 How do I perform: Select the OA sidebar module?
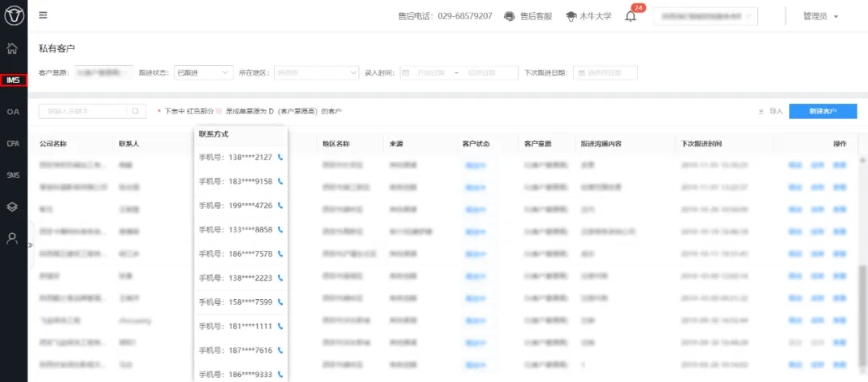click(x=14, y=112)
